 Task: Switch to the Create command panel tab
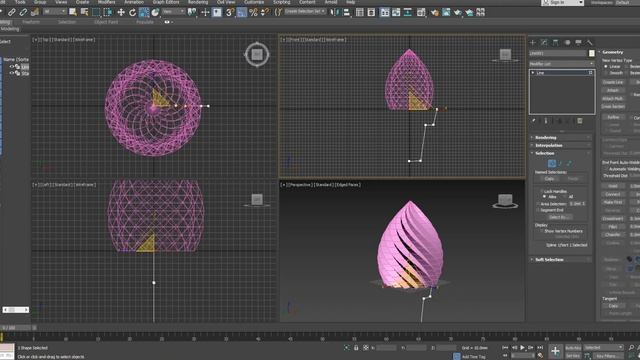point(533,42)
